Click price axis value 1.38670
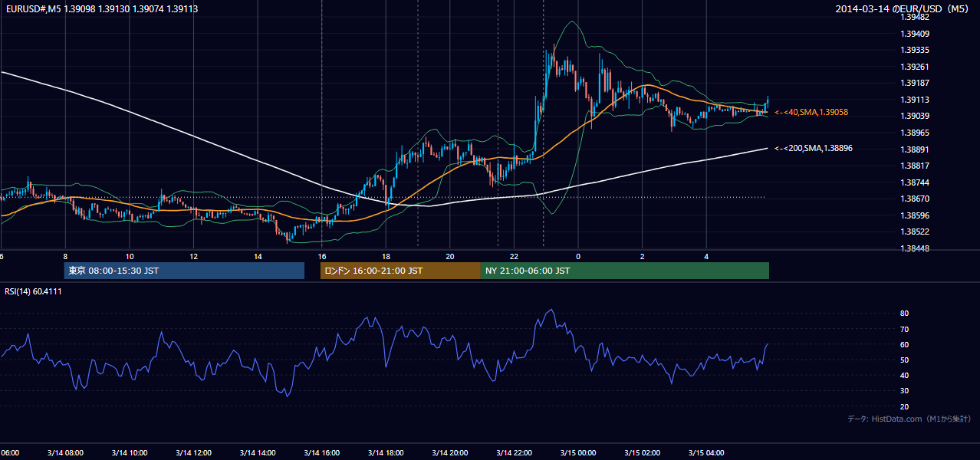 pyautogui.click(x=915, y=199)
